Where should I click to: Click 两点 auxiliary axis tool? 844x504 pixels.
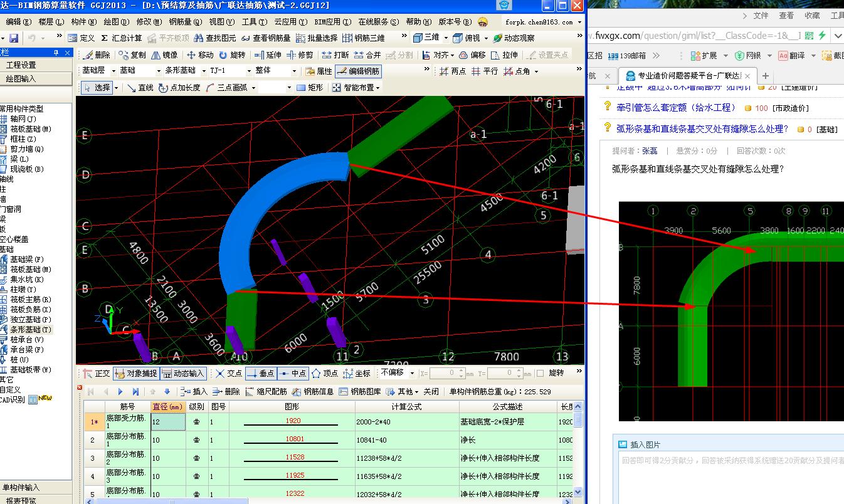[x=453, y=71]
